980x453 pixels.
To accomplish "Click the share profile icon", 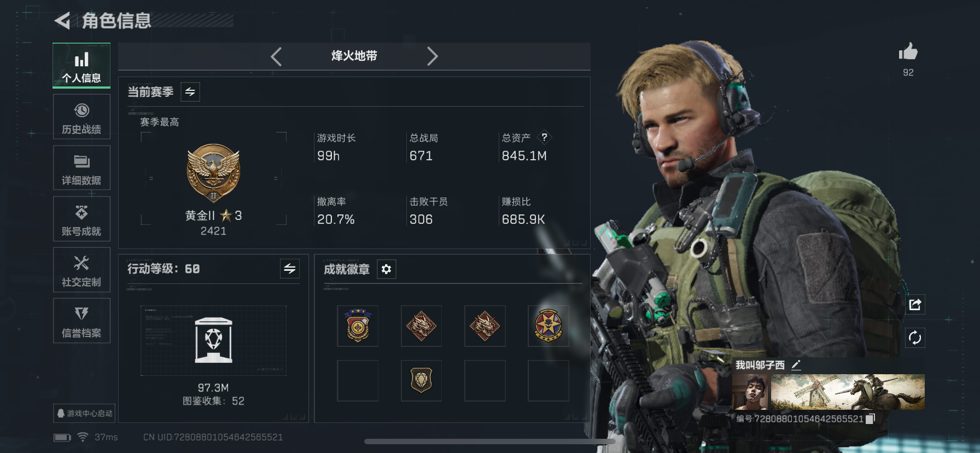I will click(x=915, y=304).
